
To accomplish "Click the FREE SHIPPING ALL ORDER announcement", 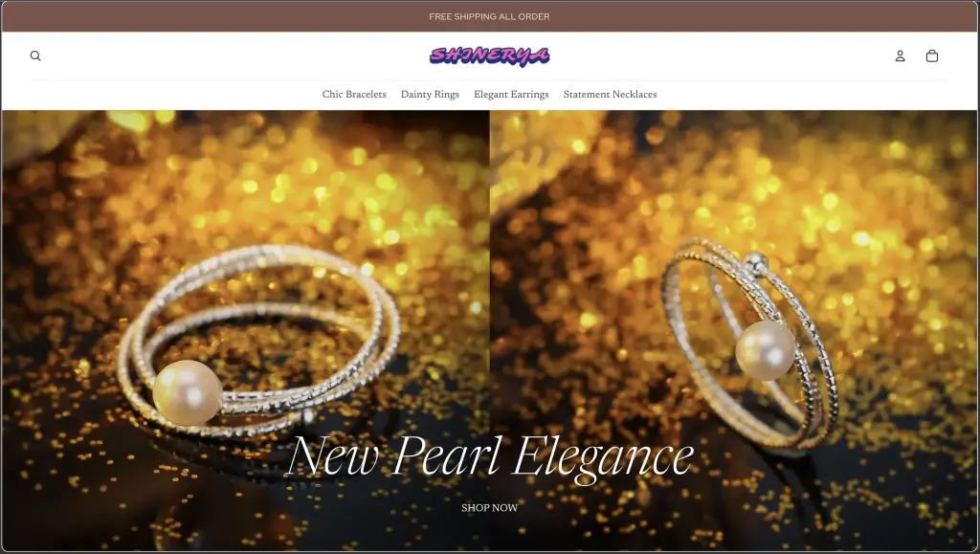I will point(489,17).
